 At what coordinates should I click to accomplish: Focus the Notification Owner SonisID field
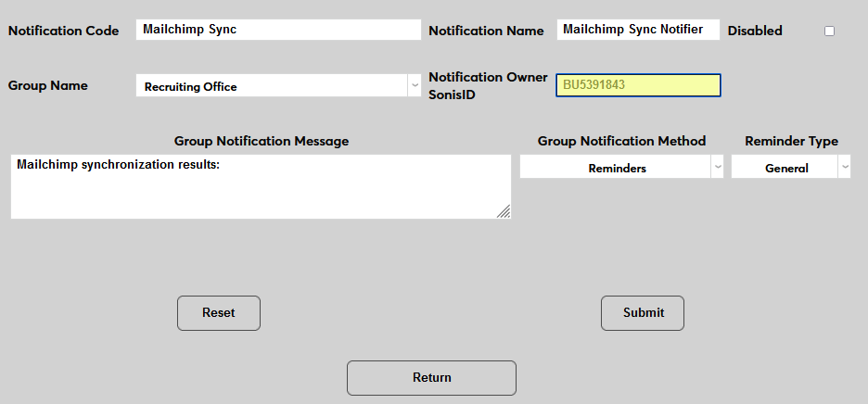pyautogui.click(x=638, y=85)
